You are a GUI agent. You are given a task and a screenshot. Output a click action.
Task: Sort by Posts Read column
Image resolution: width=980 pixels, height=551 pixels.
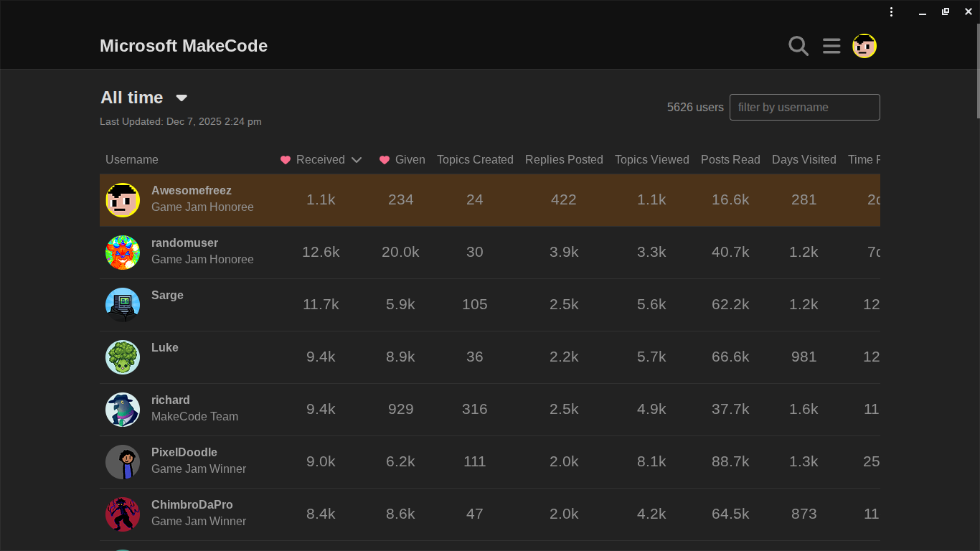pyautogui.click(x=730, y=160)
